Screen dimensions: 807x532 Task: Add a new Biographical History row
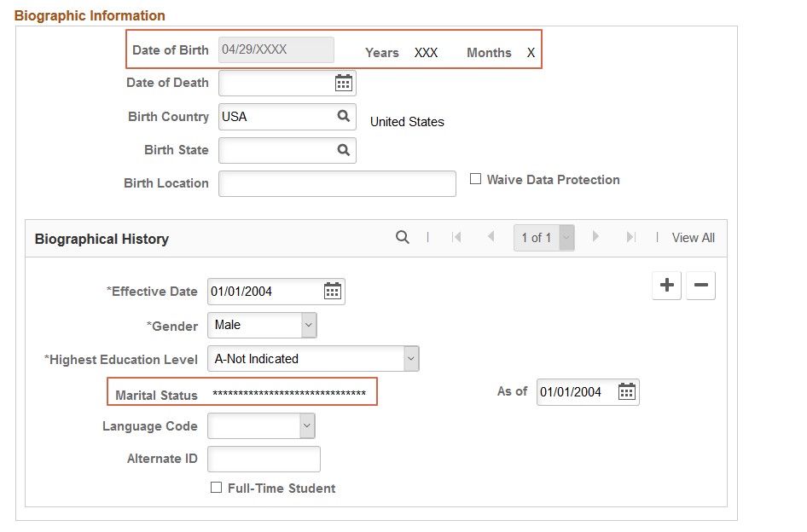click(x=667, y=286)
